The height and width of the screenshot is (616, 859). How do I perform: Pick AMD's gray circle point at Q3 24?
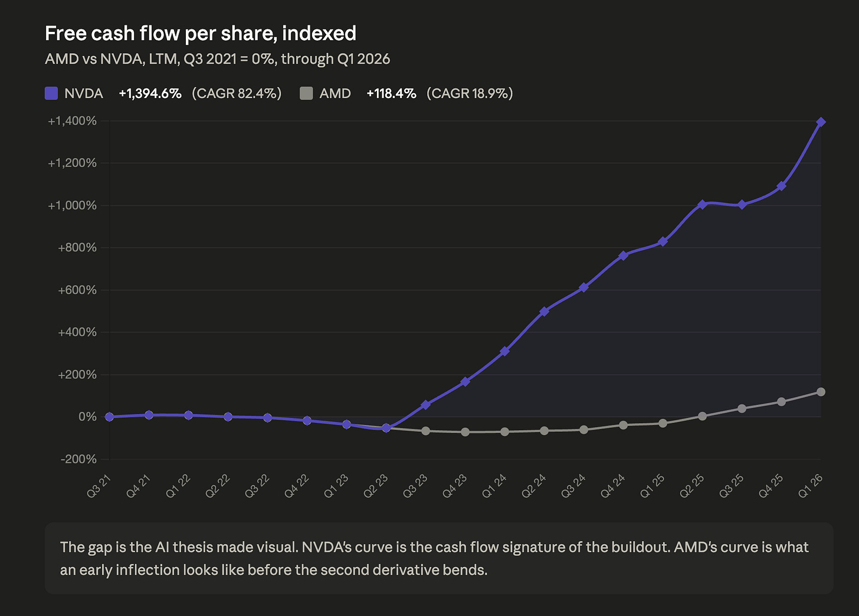[x=584, y=430]
